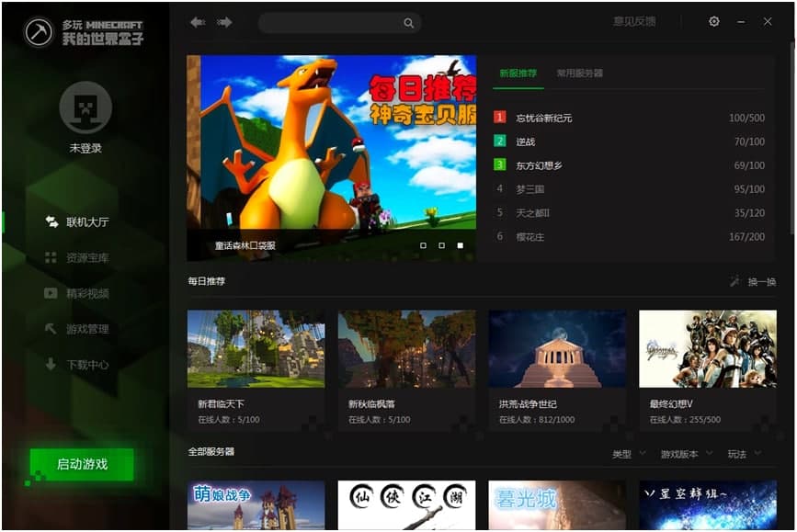Open 资源宝库 in sidebar
The image size is (797, 532).
[87, 257]
